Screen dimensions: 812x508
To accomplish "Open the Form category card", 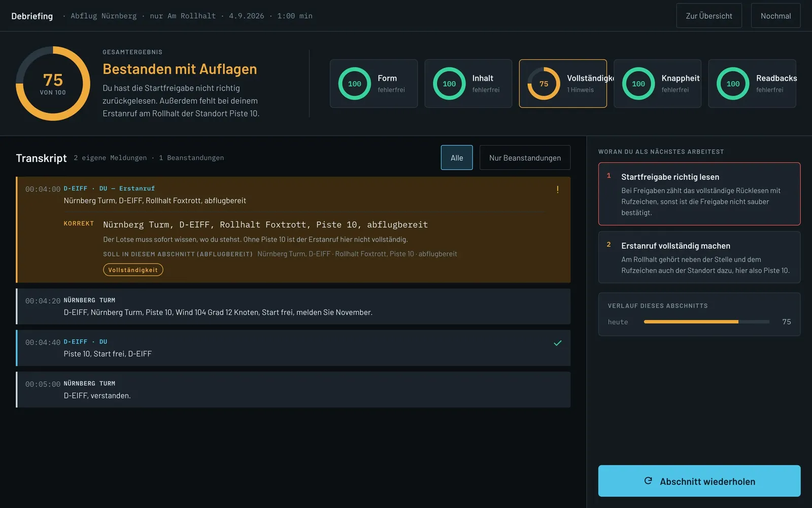I will [374, 84].
